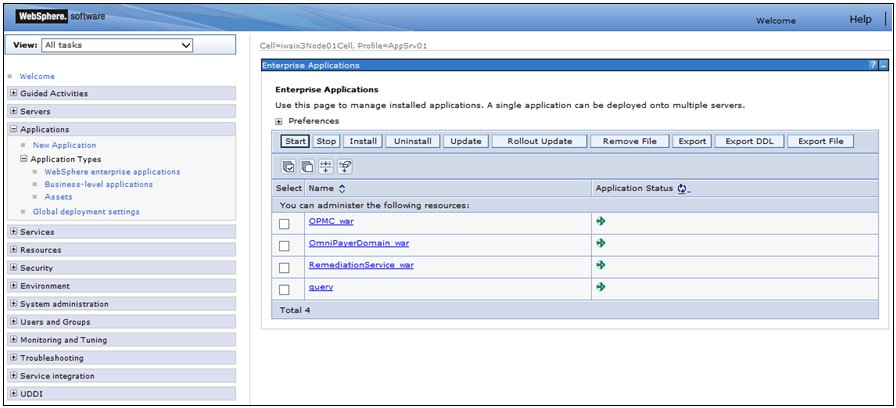Expand the Troubleshooting section

[13, 358]
